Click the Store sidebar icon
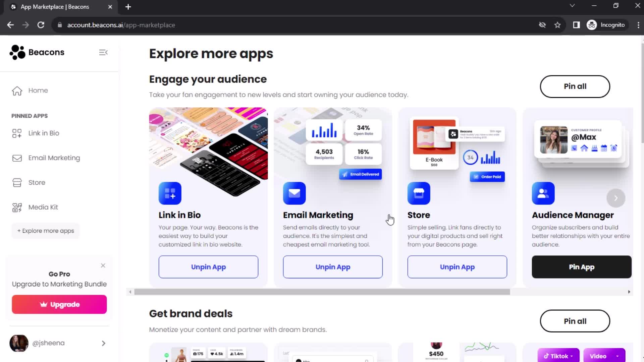The width and height of the screenshot is (644, 362). [17, 182]
